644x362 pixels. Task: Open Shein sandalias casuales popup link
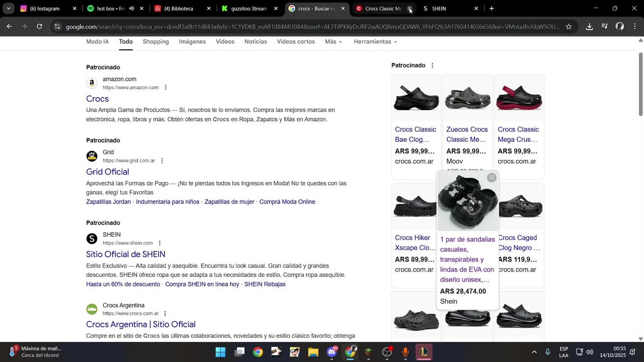(x=467, y=259)
